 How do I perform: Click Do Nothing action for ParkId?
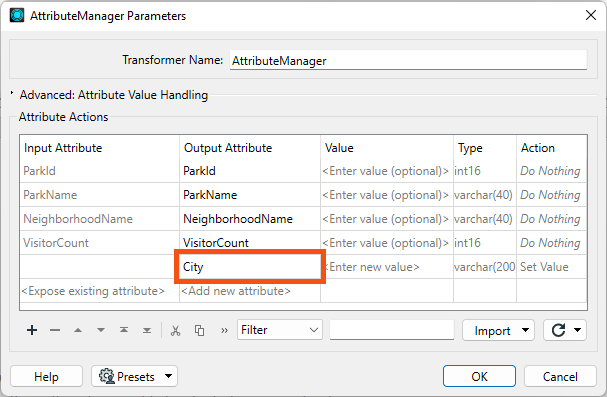552,171
